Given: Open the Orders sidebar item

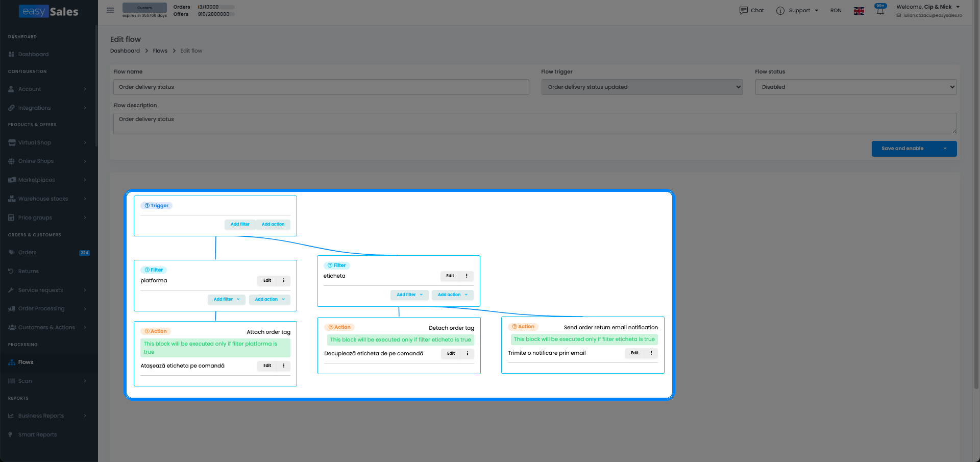Looking at the screenshot, I should coord(48,252).
